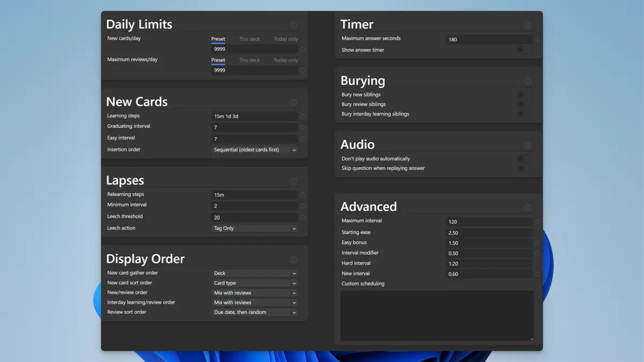644x362 pixels.
Task: Revert the Leech threshold value
Action: (303, 217)
